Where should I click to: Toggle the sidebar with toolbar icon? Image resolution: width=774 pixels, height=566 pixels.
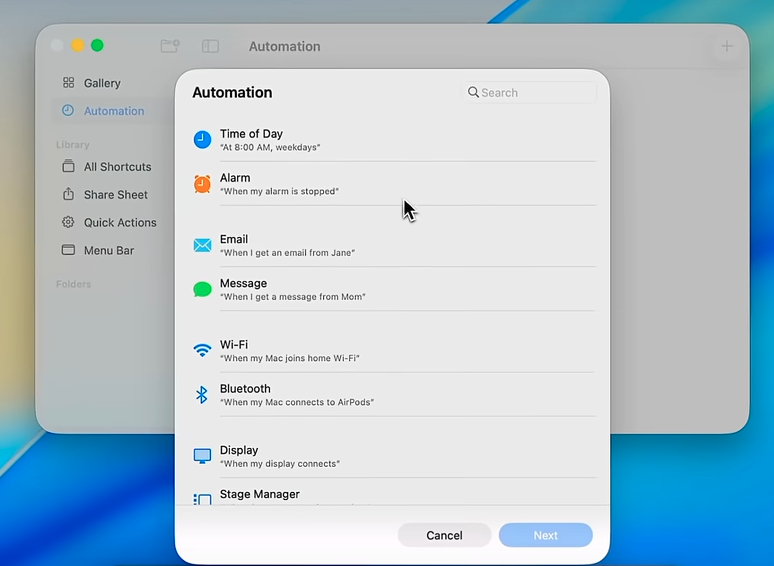tap(210, 46)
